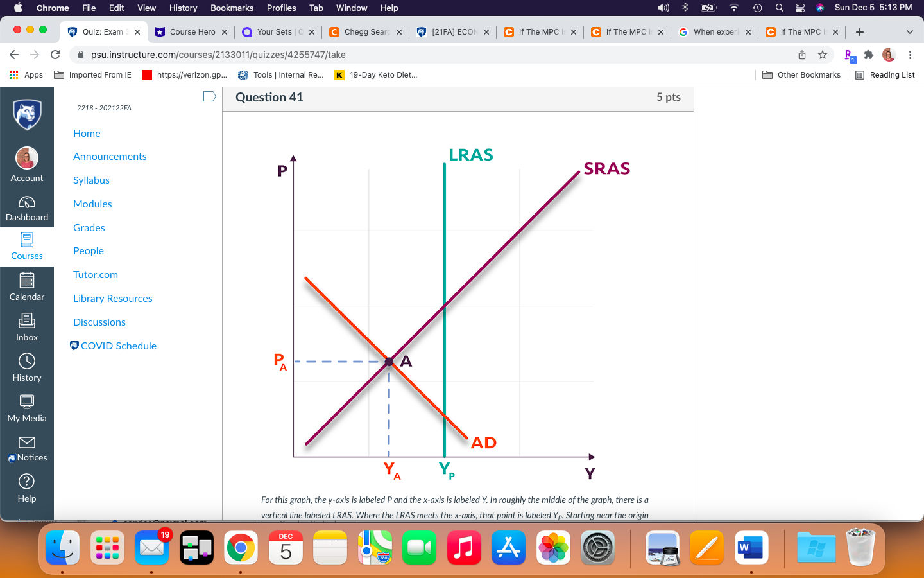Open the Canvas Account avatar
The height and width of the screenshot is (578, 924).
coord(27,158)
